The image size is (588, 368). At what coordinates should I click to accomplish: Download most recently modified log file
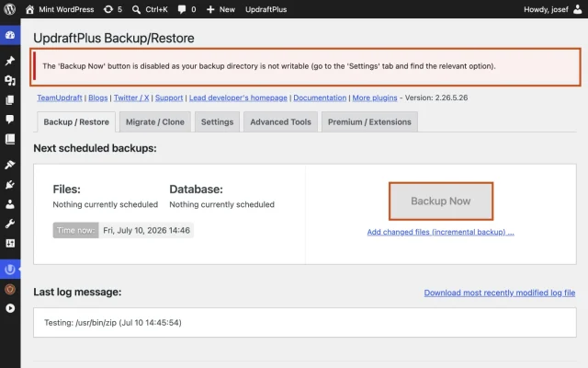(500, 293)
